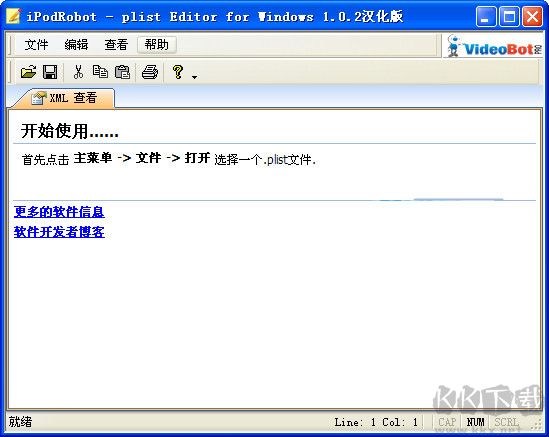The width and height of the screenshot is (549, 437).
Task: Print the document with the printer icon
Action: (x=150, y=72)
